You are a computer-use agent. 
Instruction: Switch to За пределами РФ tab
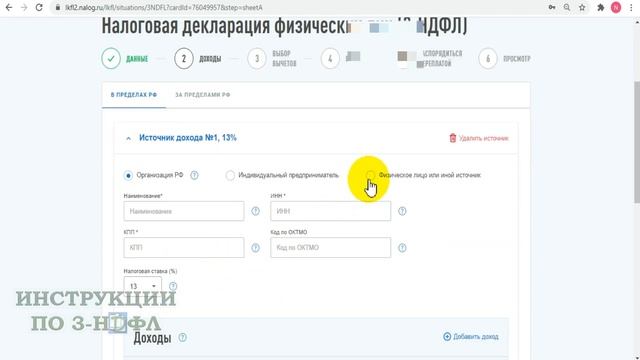point(202,95)
